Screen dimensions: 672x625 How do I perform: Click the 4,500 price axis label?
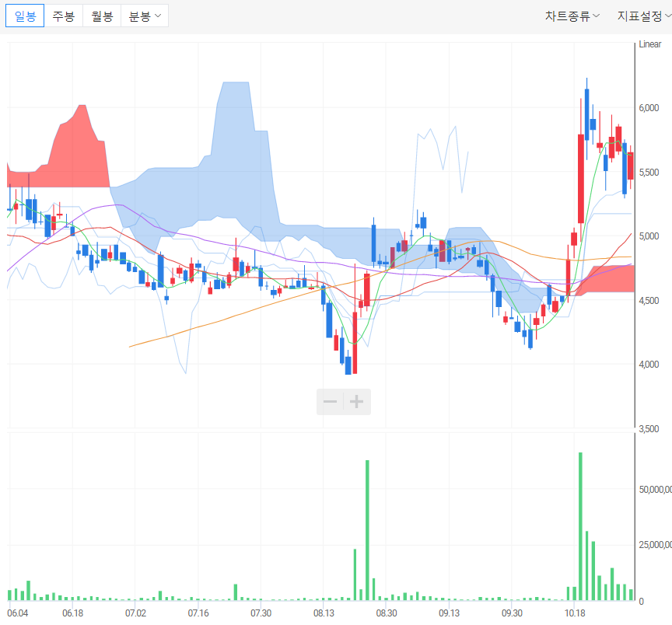pyautogui.click(x=649, y=301)
